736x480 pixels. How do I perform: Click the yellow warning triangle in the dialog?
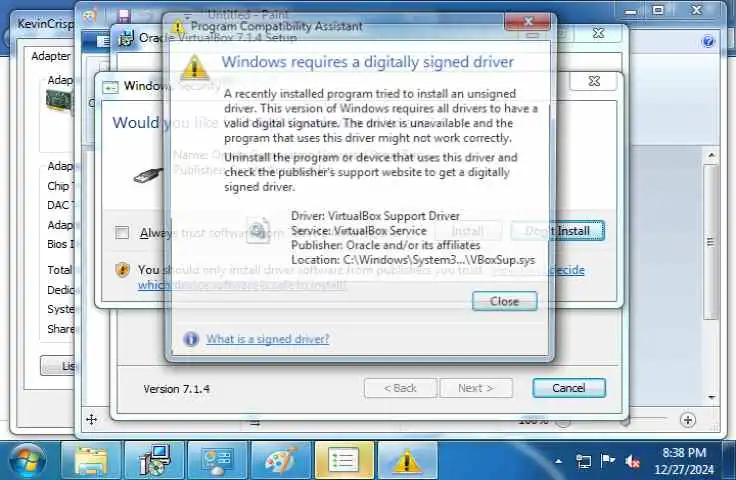[194, 66]
